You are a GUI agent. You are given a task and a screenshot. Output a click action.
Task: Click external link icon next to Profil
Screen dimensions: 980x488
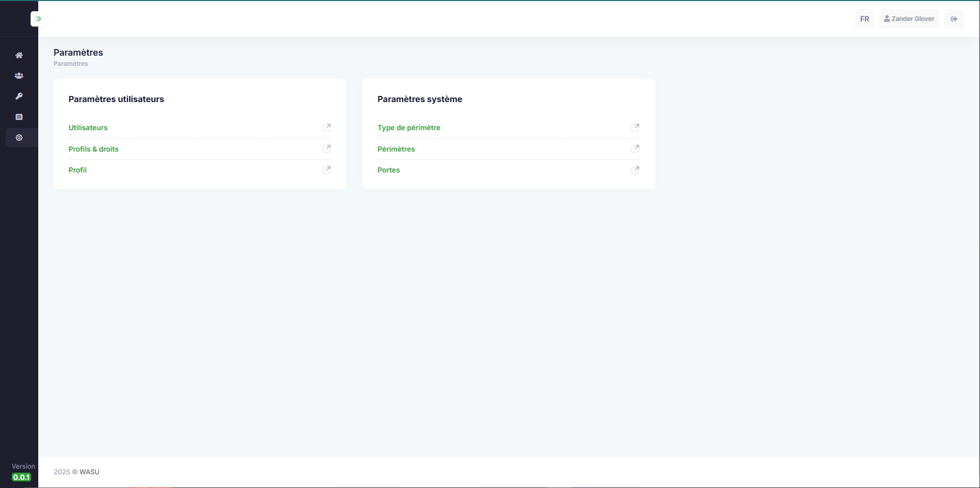326,170
